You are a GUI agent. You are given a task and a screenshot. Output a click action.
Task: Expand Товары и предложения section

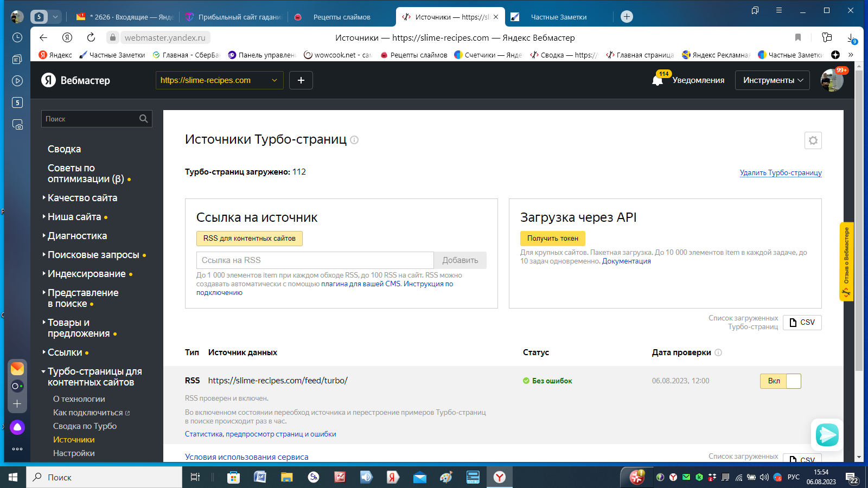pos(79,328)
